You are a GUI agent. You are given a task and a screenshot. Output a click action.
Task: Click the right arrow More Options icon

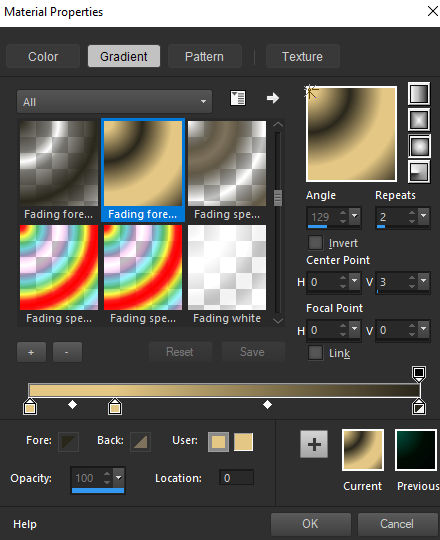pos(273,98)
